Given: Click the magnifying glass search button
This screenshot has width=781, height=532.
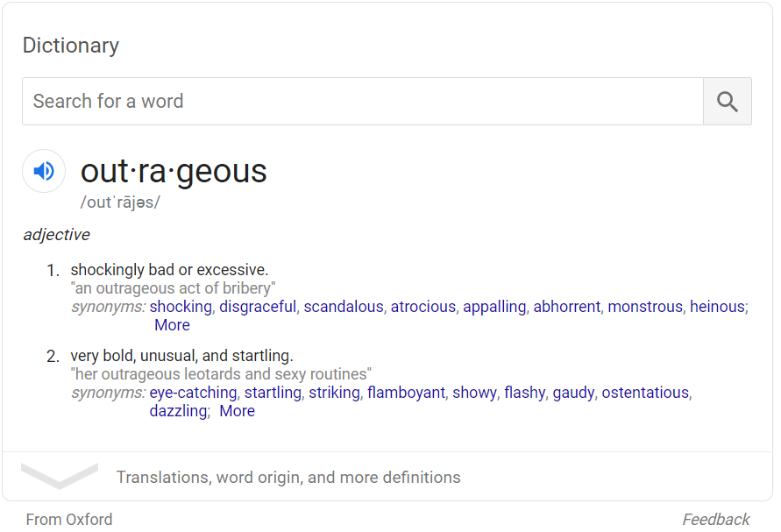Looking at the screenshot, I should click(x=727, y=102).
